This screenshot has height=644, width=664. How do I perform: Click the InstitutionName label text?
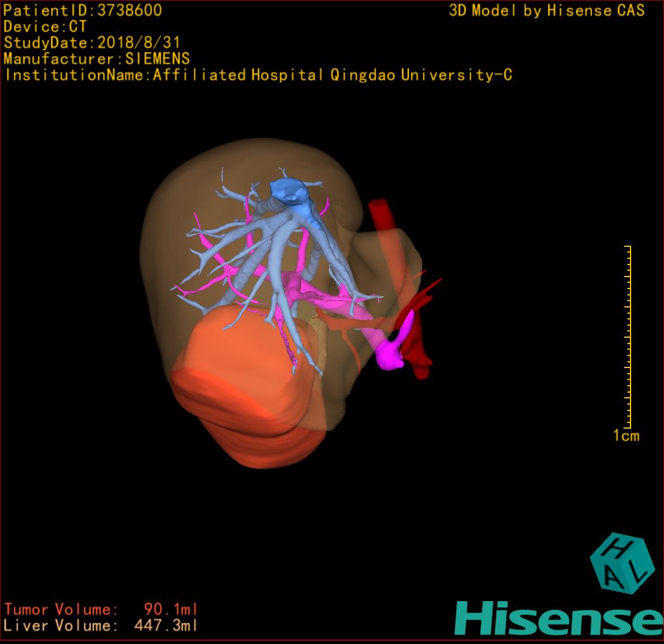click(x=258, y=75)
